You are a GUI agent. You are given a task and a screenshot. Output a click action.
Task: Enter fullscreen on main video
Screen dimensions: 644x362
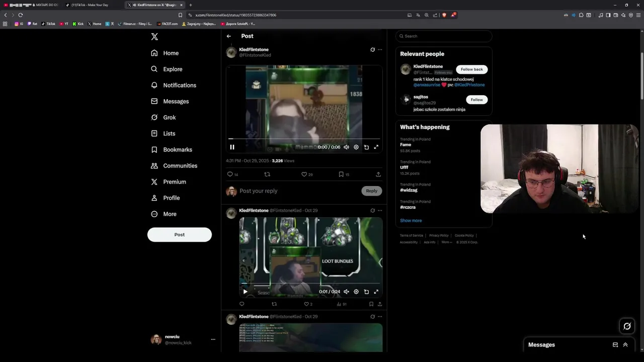pos(376,147)
